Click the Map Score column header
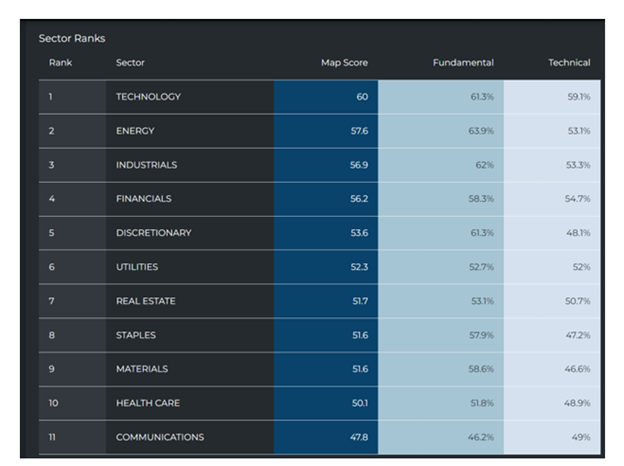The height and width of the screenshot is (466, 624). (x=344, y=63)
